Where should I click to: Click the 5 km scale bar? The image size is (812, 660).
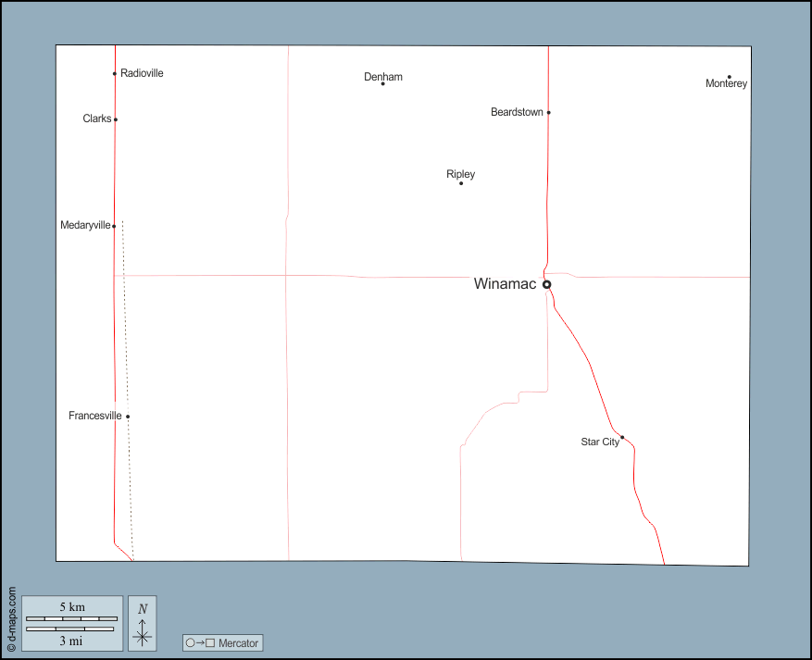tap(72, 617)
